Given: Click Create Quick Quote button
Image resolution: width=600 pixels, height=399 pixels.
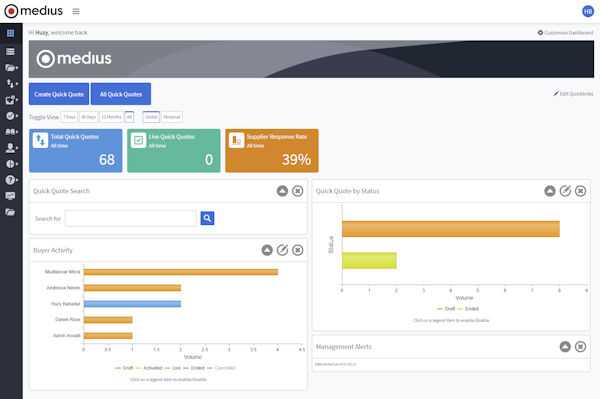Looking at the screenshot, I should click(59, 94).
